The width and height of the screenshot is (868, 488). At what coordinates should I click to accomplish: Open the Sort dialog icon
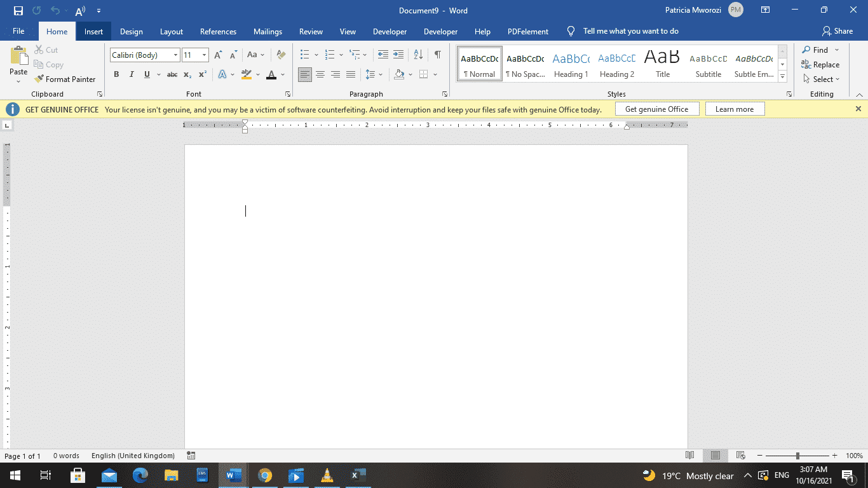point(417,55)
